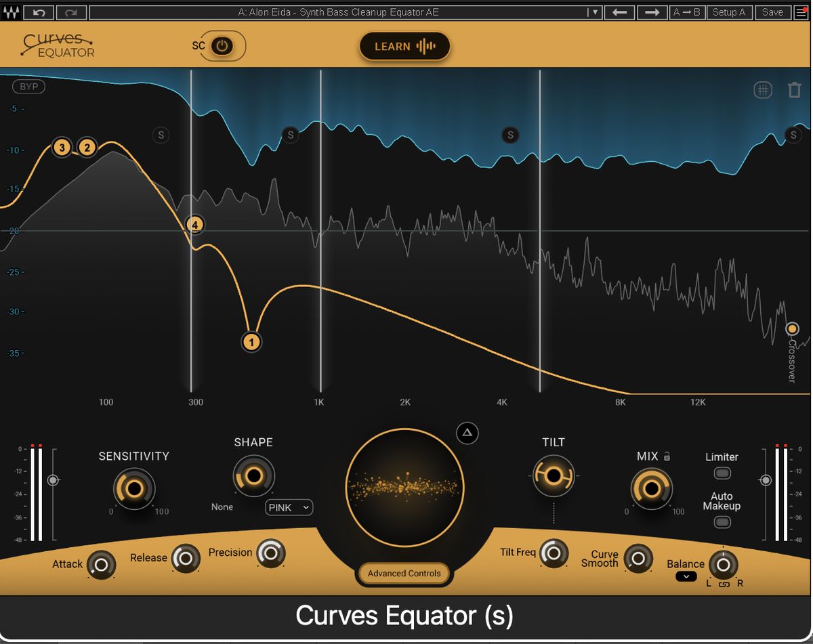Image resolution: width=813 pixels, height=644 pixels.
Task: Expand the Advanced Controls disclosure triangle
Action: click(467, 433)
